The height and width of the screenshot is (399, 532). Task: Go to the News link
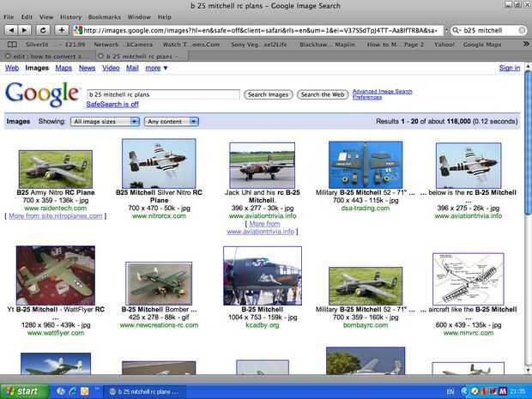(x=87, y=68)
